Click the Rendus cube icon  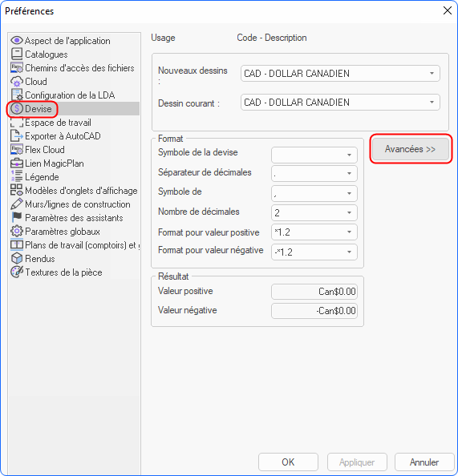17,259
